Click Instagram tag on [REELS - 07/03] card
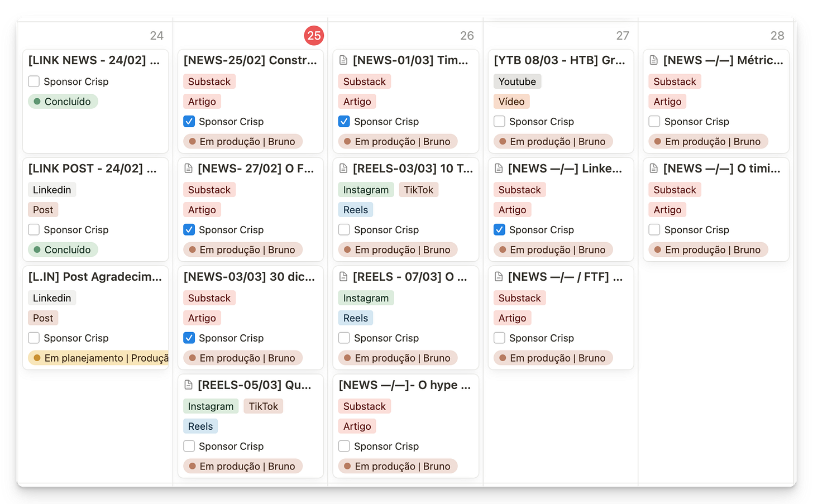Image resolution: width=813 pixels, height=504 pixels. point(366,298)
